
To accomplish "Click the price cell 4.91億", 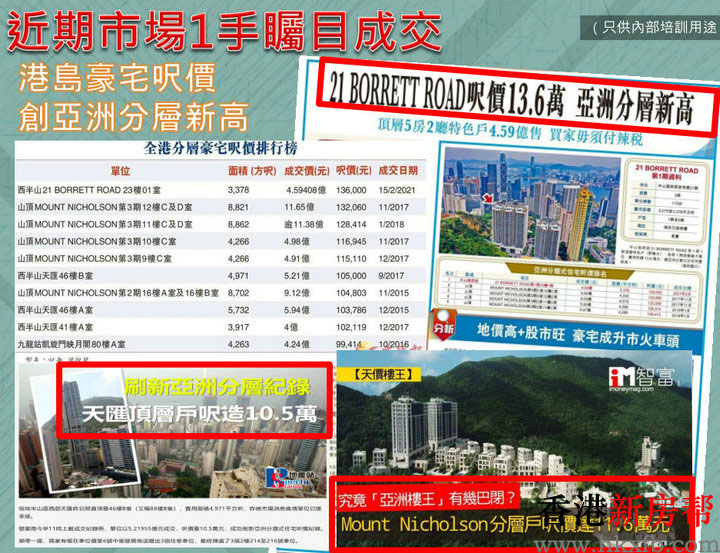I will click(297, 259).
